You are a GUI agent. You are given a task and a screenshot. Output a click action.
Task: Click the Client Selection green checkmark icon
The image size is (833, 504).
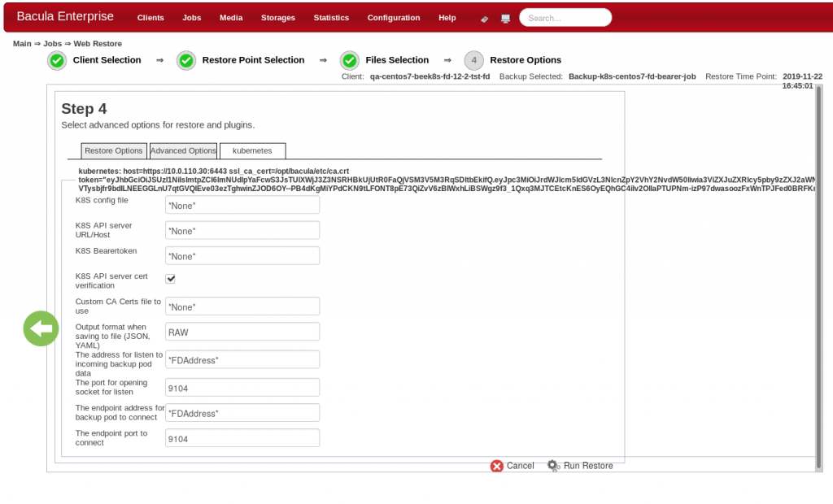pos(57,60)
